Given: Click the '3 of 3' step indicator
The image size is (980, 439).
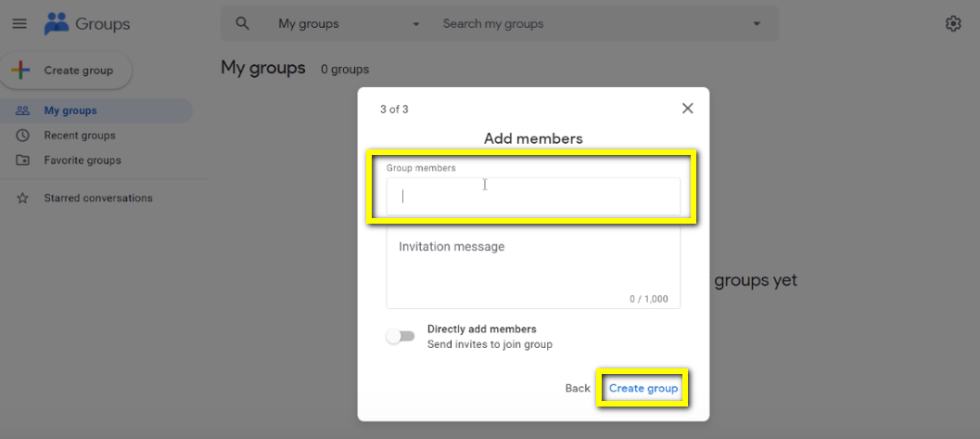Looking at the screenshot, I should 394,110.
